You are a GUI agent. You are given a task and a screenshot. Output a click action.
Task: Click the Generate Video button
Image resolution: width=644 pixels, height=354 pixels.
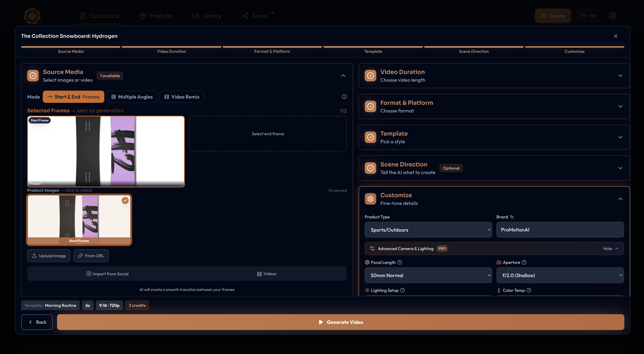point(341,322)
